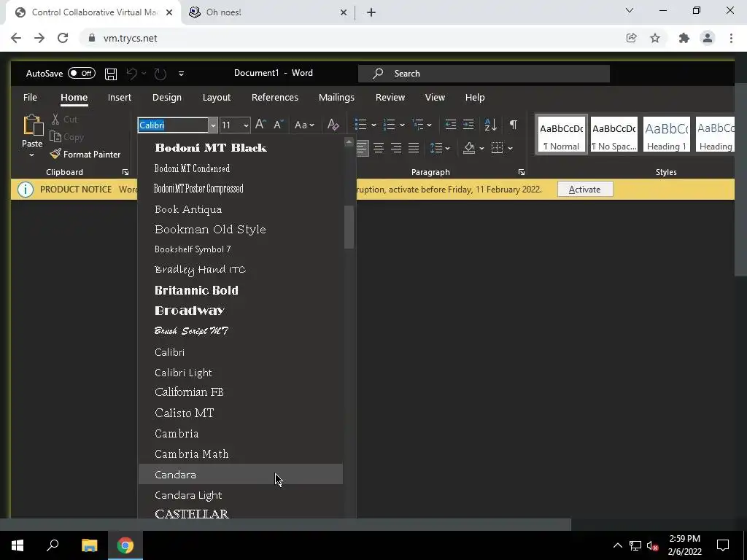747x560 pixels.
Task: Click the Line and Paragraph Spacing icon
Action: 436,148
